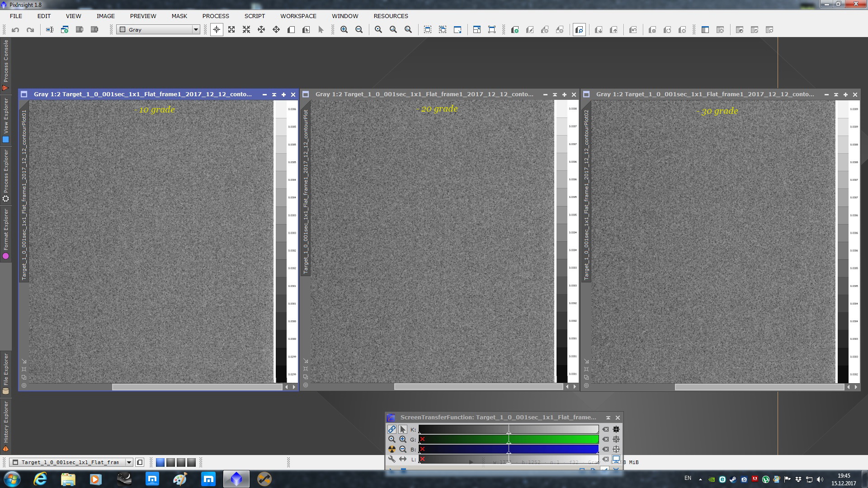Image resolution: width=868 pixels, height=488 pixels.
Task: Open the PROCESS menu
Action: [x=216, y=16]
